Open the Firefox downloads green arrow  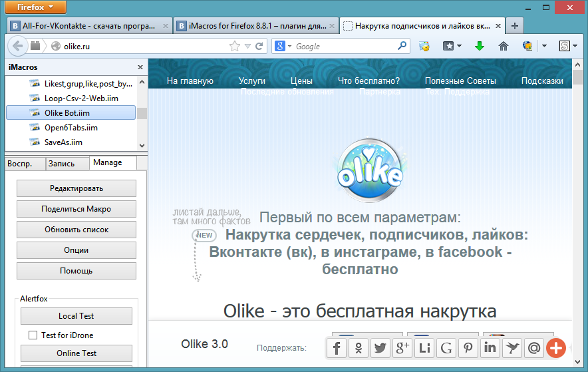pos(479,47)
